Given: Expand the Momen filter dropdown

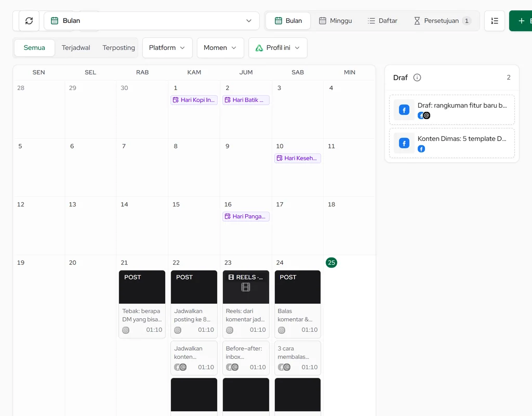Looking at the screenshot, I should [x=220, y=47].
